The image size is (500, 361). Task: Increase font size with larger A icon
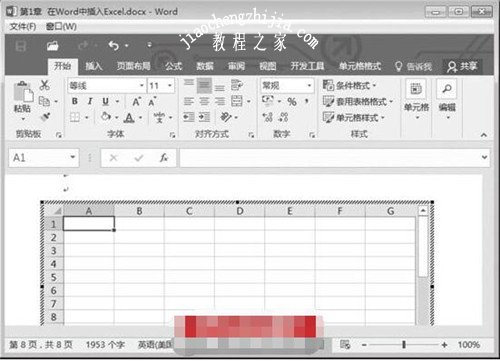(x=137, y=101)
